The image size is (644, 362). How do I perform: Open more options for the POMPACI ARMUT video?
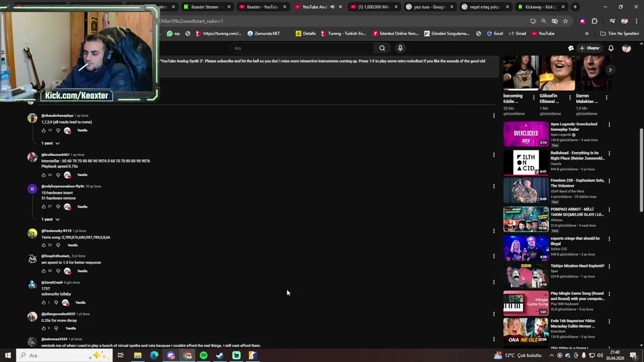tap(609, 210)
